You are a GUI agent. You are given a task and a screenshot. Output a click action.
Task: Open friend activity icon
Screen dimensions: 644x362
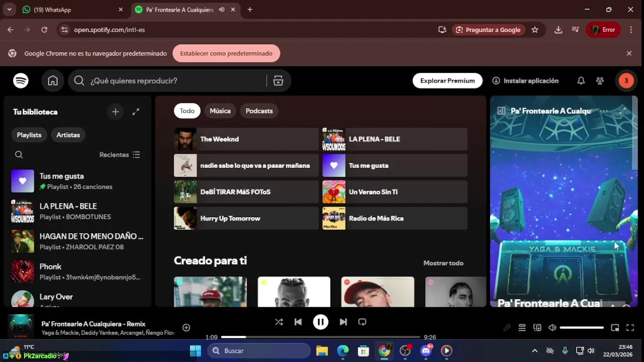coord(600,80)
